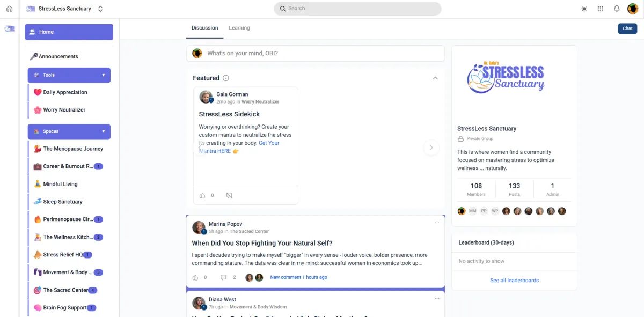Open user profile avatar menu
The height and width of the screenshot is (317, 644).
[633, 9]
